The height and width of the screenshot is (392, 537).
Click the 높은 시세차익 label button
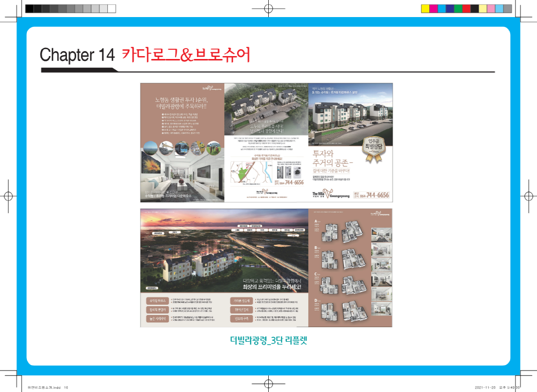156,318
